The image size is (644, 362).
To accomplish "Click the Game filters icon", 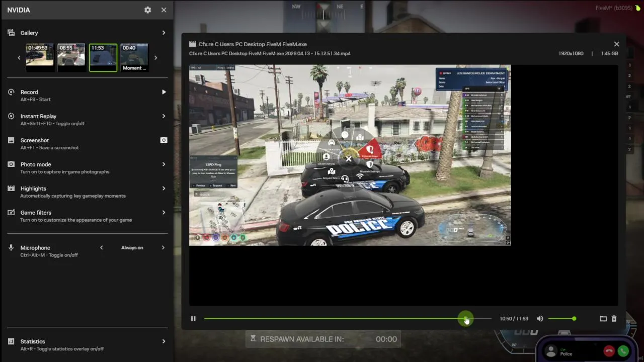I will click(11, 213).
